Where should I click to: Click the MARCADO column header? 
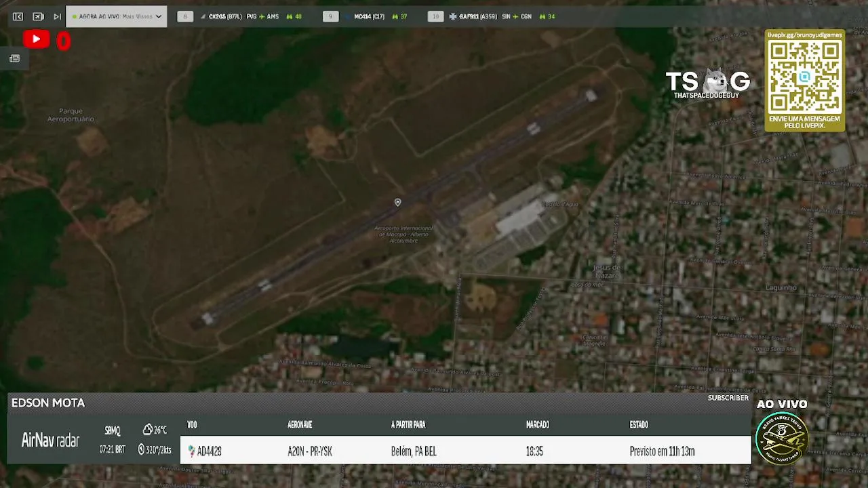coord(538,425)
